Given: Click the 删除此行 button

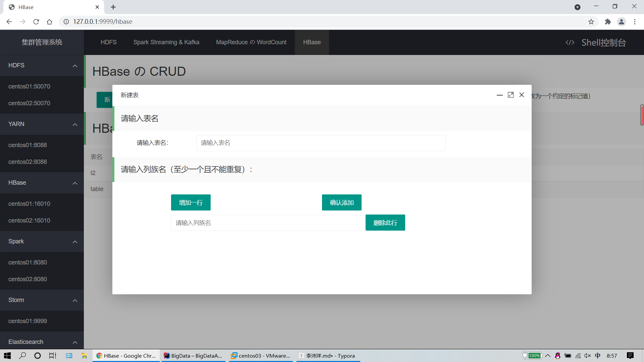Looking at the screenshot, I should 385,223.
